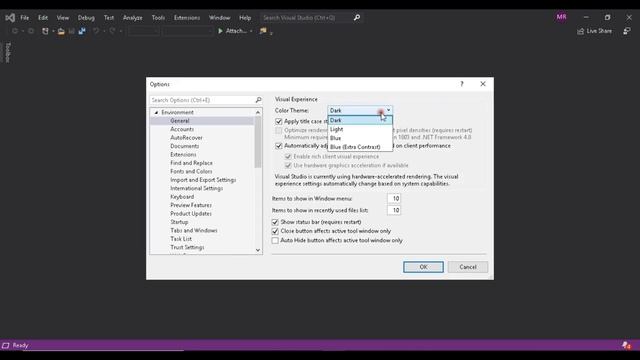Toggle Automatically adjust visual experience checkbox
Viewport: 640px width, 360px height.
tap(279, 146)
